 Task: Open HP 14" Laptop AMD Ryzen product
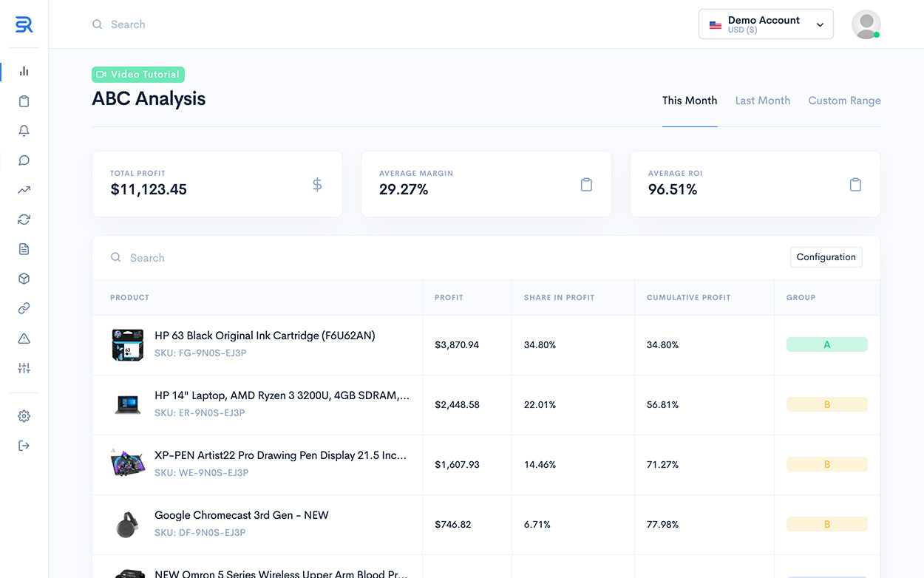coord(282,395)
